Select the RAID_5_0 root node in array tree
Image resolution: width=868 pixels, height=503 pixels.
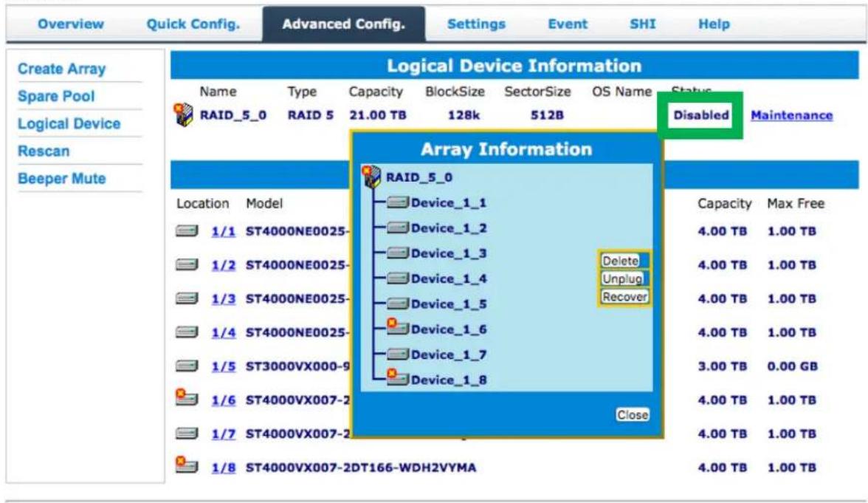419,177
